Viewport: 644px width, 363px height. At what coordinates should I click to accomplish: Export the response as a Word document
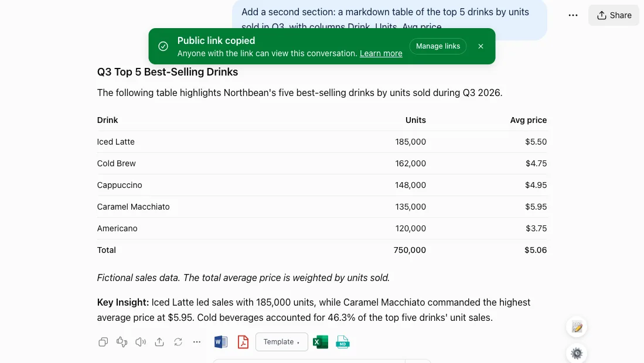click(x=221, y=342)
